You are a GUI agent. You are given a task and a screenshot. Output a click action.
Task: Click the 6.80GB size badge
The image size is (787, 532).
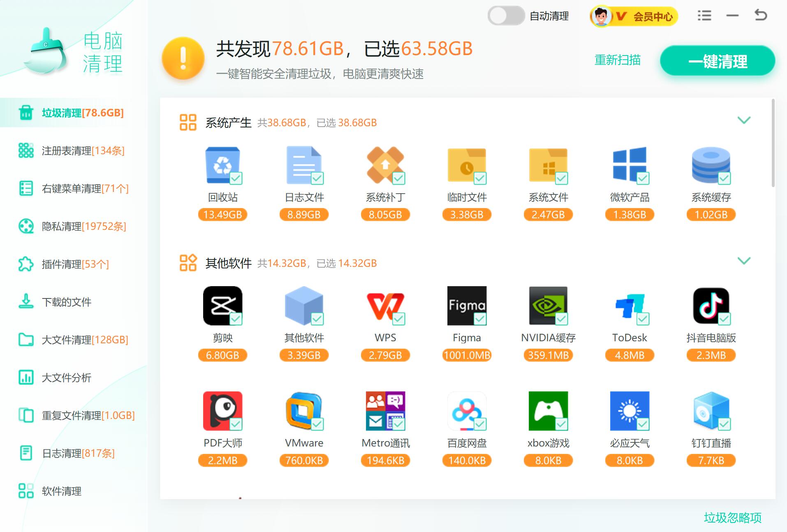[x=222, y=355]
